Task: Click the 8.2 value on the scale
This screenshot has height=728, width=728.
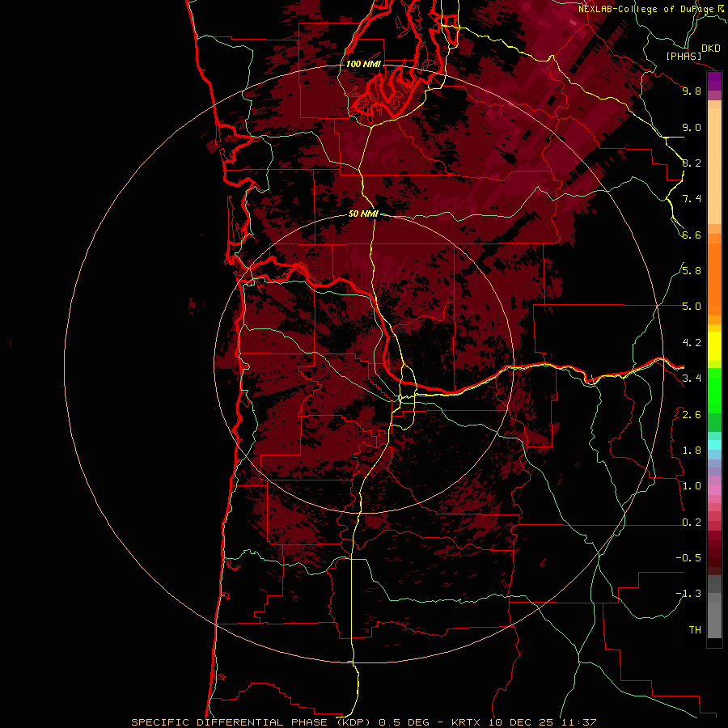Action: (x=692, y=163)
